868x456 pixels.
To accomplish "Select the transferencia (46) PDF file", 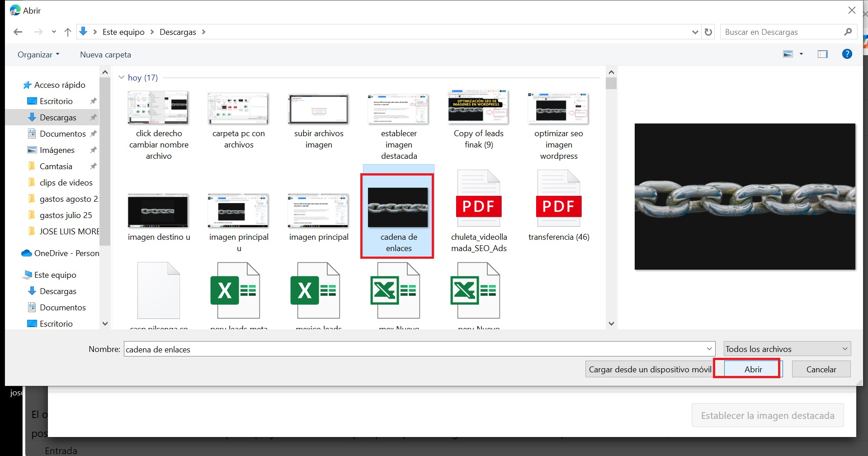I will tap(559, 206).
